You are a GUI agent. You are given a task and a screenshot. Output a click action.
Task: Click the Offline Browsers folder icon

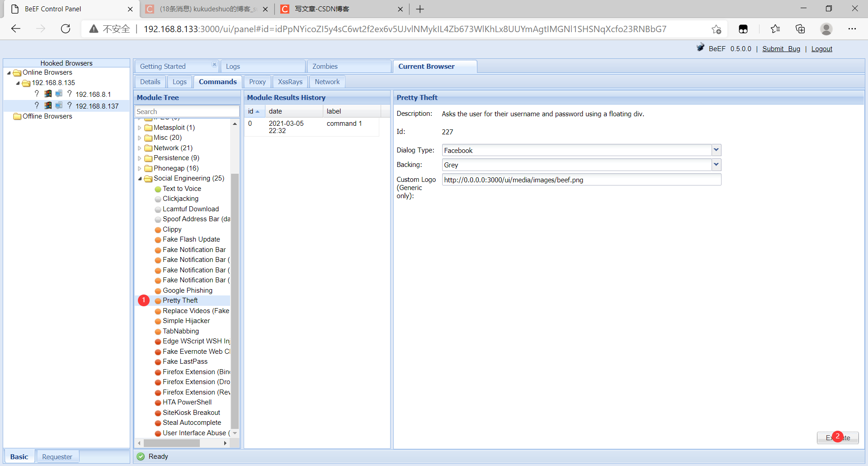tap(17, 117)
